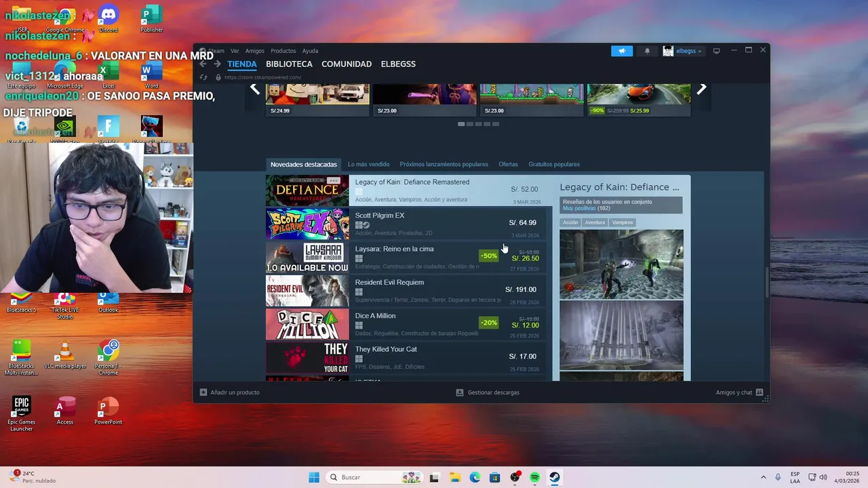
Task: Click the taskbar Buscar search box
Action: point(374,477)
